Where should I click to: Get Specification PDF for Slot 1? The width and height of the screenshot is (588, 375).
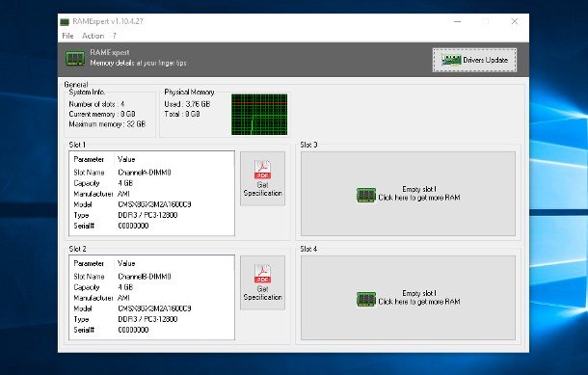point(262,178)
